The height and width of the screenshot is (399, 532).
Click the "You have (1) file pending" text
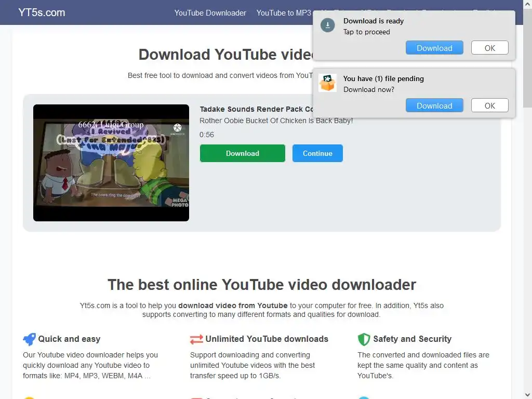[383, 79]
